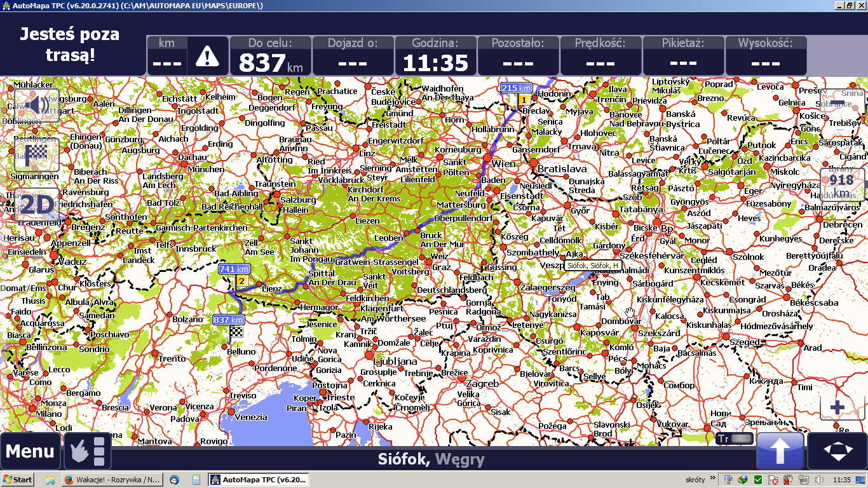The width and height of the screenshot is (868, 488).
Task: Click the blue north arrow button
Action: click(780, 452)
